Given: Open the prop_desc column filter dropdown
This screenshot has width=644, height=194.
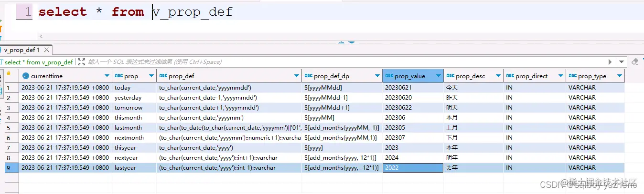Looking at the screenshot, I should [498, 76].
